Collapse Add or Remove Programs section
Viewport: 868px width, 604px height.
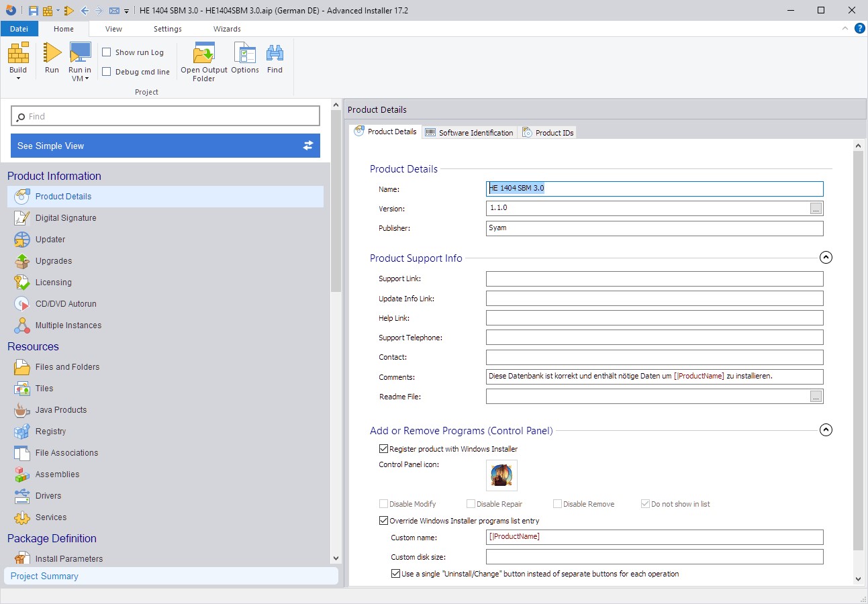click(826, 430)
